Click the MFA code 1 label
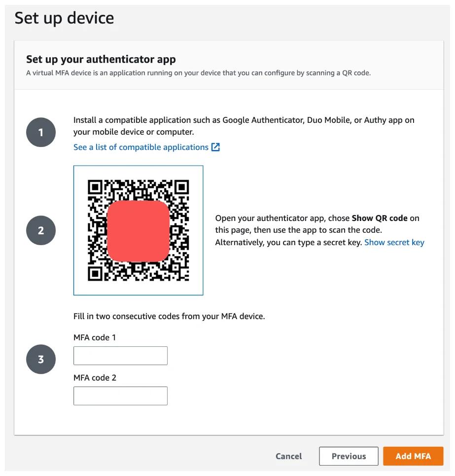Screen dimensions: 455x476 click(95, 337)
